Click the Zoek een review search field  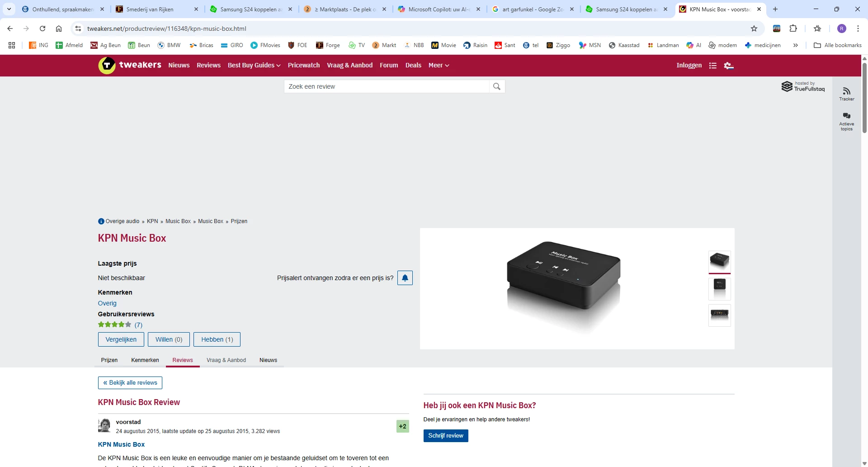tap(387, 86)
